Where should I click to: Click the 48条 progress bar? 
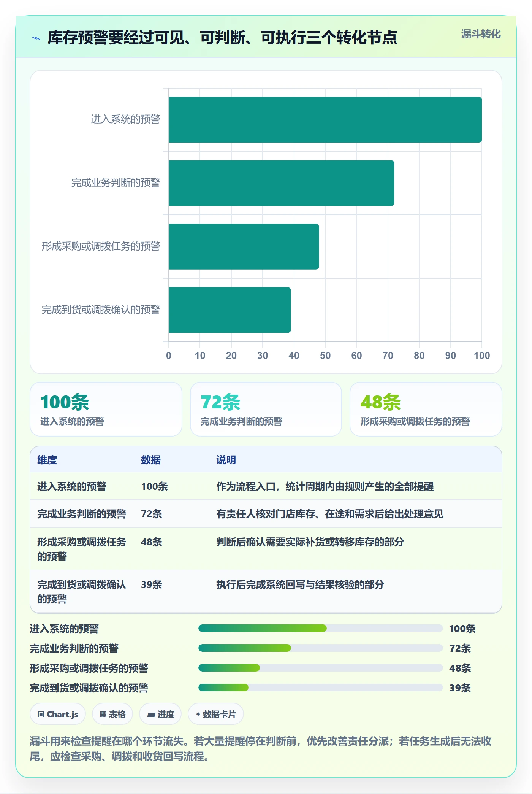point(321,668)
